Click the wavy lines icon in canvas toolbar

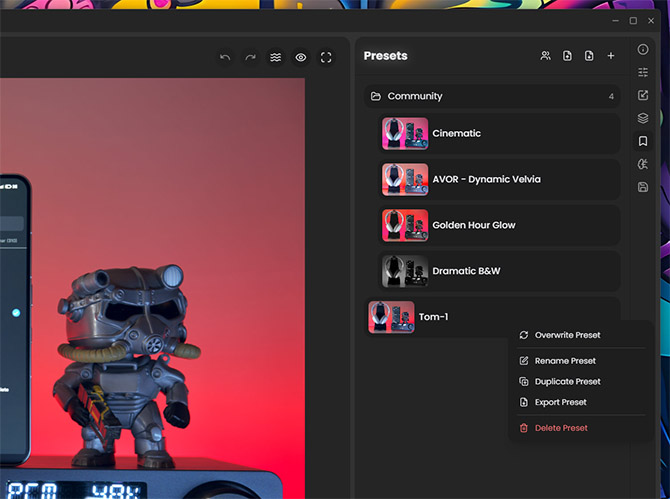pos(275,57)
